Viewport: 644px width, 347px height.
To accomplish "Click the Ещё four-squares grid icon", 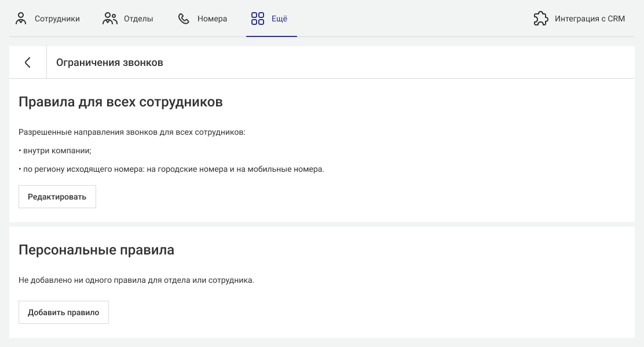I will 258,19.
